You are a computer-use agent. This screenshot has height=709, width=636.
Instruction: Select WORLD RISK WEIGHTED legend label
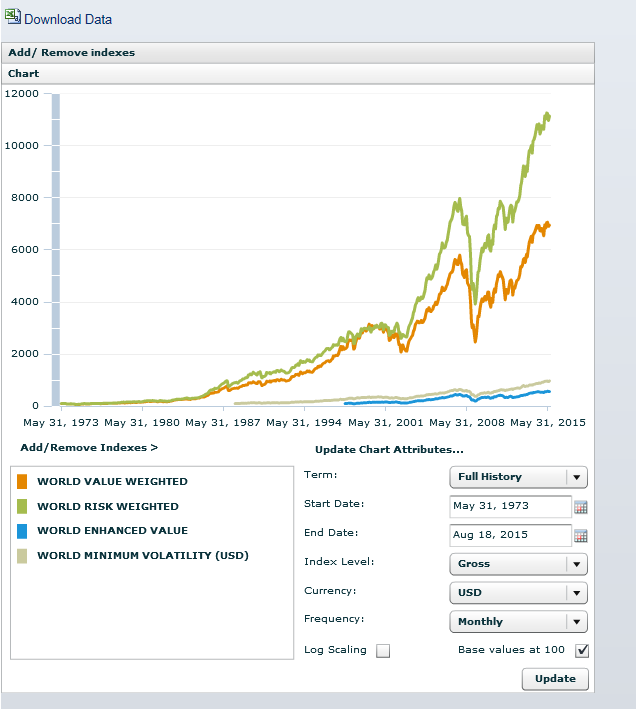point(108,506)
